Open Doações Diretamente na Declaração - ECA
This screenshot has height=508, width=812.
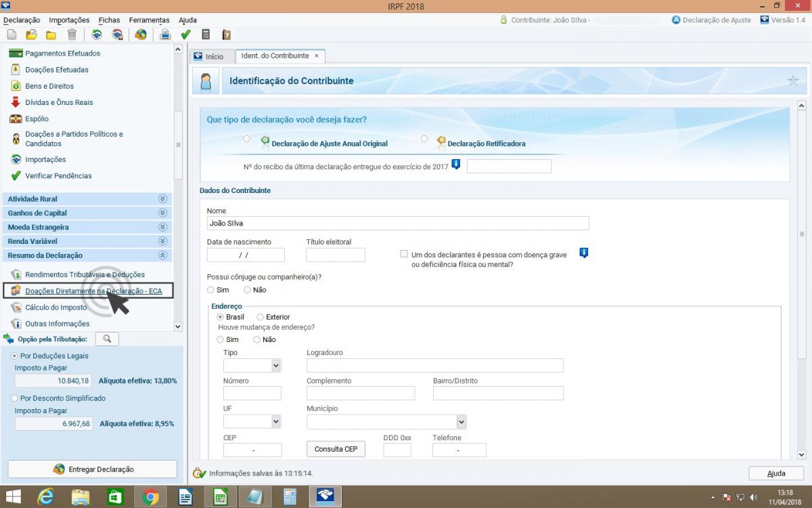[x=89, y=291]
